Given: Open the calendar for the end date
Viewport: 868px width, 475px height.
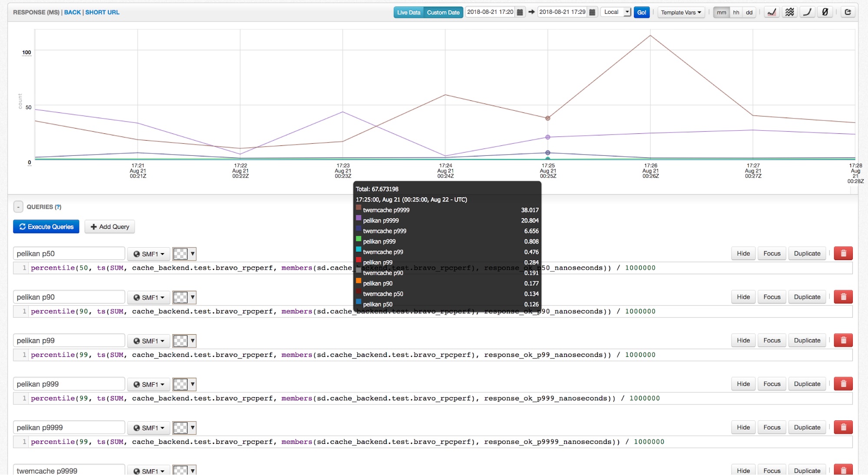Looking at the screenshot, I should (x=592, y=12).
